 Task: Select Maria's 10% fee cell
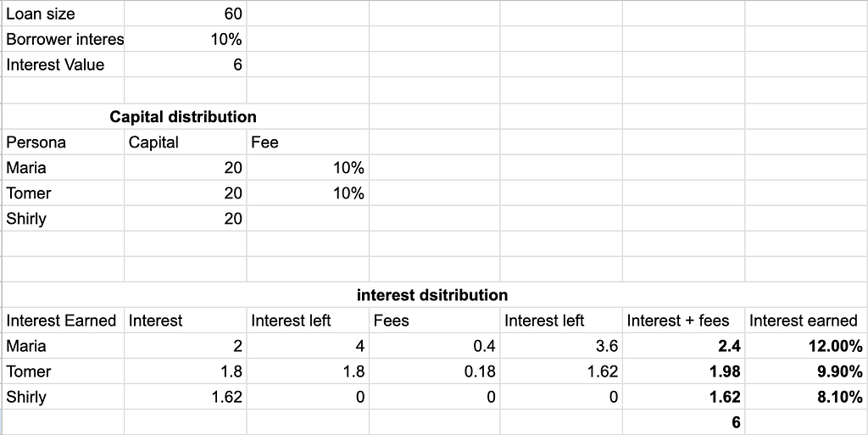coord(308,168)
